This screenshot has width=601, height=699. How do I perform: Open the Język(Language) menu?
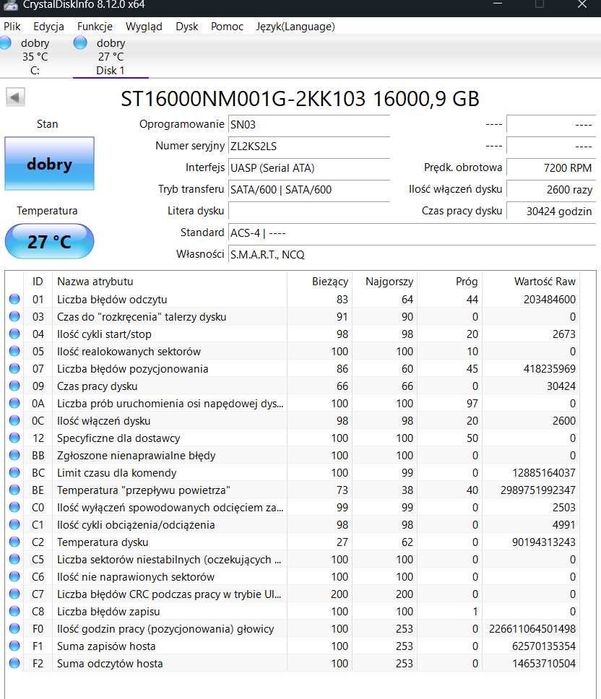295,26
